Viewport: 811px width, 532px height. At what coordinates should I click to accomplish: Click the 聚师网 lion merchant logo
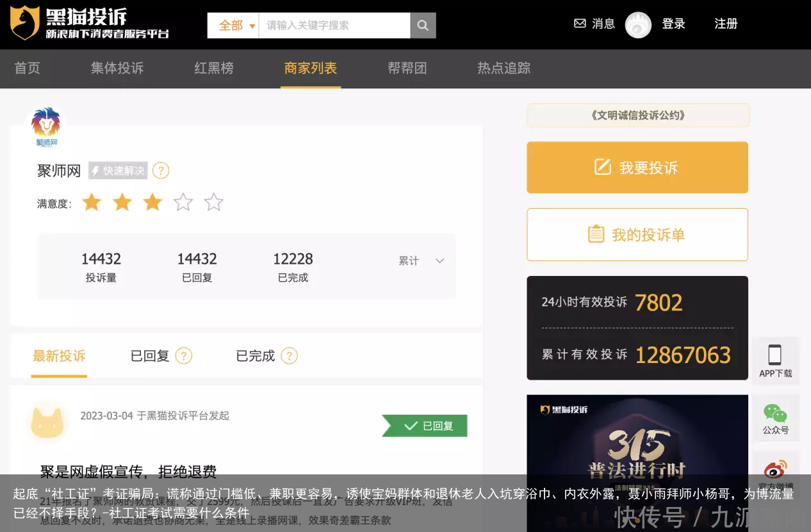pos(46,125)
